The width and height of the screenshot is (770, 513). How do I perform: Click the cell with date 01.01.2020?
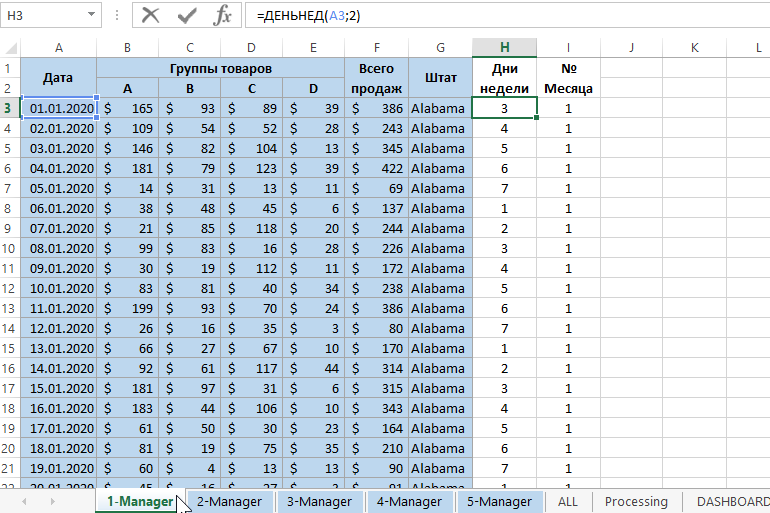(x=60, y=108)
